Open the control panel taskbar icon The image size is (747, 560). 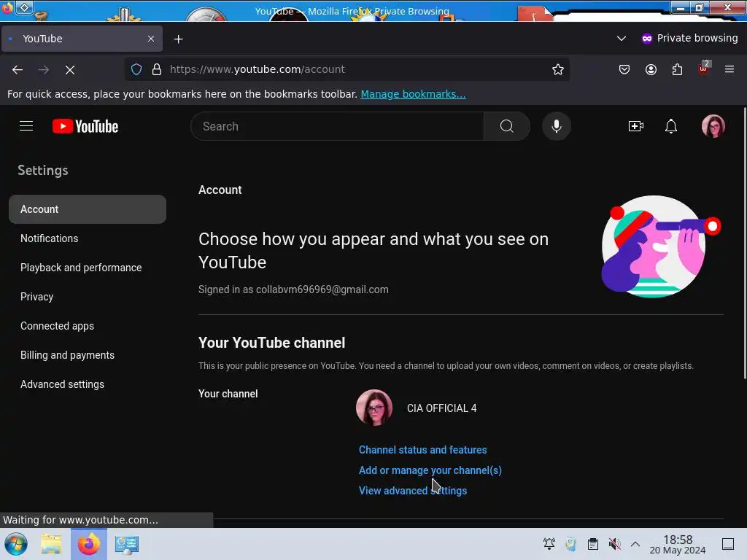coord(126,544)
